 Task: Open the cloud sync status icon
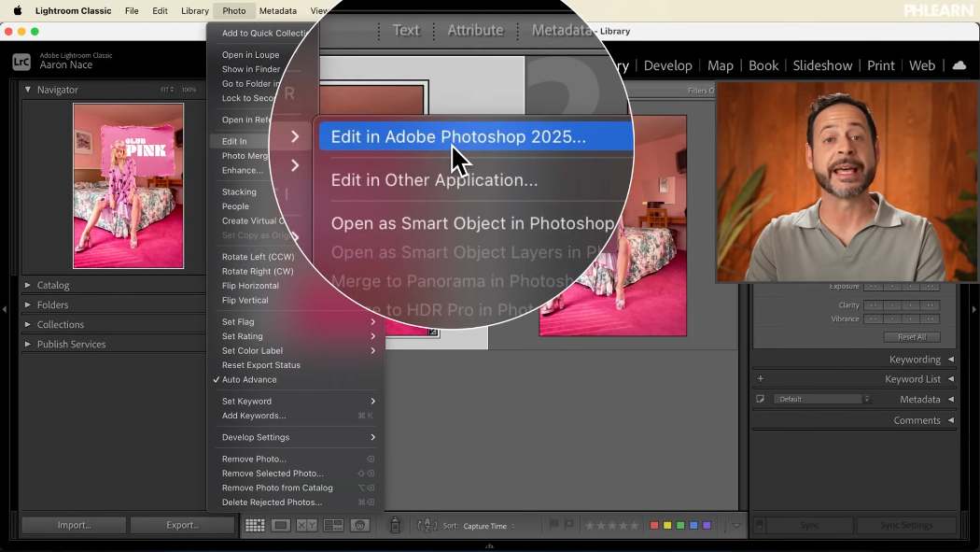pos(959,65)
